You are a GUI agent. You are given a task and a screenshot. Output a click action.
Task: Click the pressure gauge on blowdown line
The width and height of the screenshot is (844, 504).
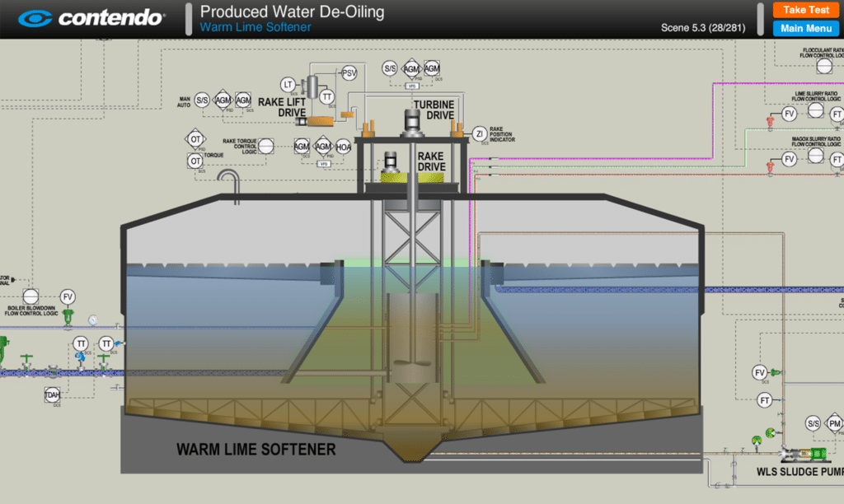click(x=93, y=320)
